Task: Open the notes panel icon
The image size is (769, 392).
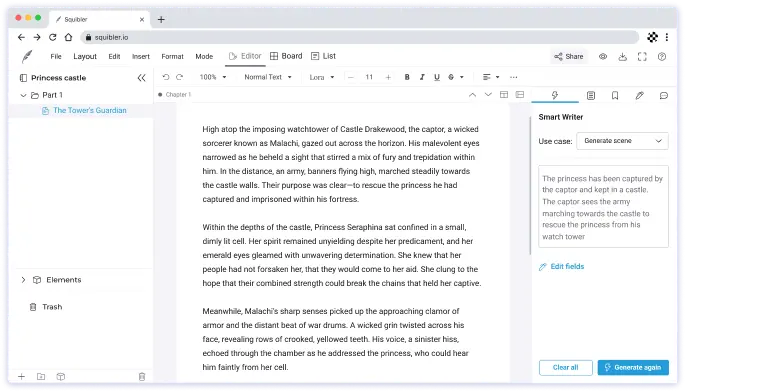Action: (x=590, y=96)
